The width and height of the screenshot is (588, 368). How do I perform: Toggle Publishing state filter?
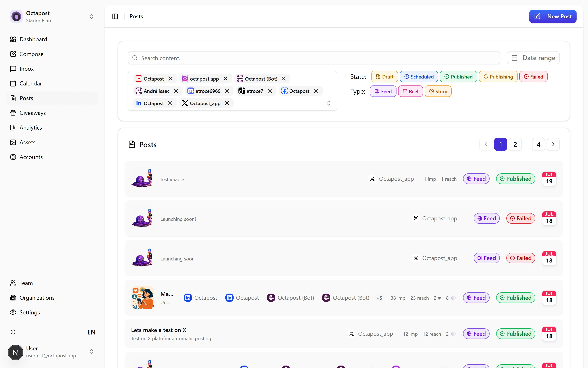point(498,77)
